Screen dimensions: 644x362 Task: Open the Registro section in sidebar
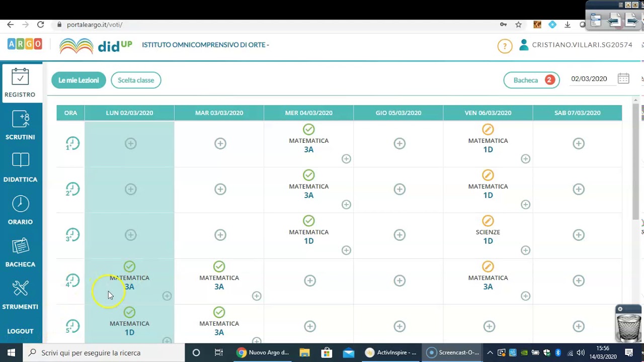(20, 83)
